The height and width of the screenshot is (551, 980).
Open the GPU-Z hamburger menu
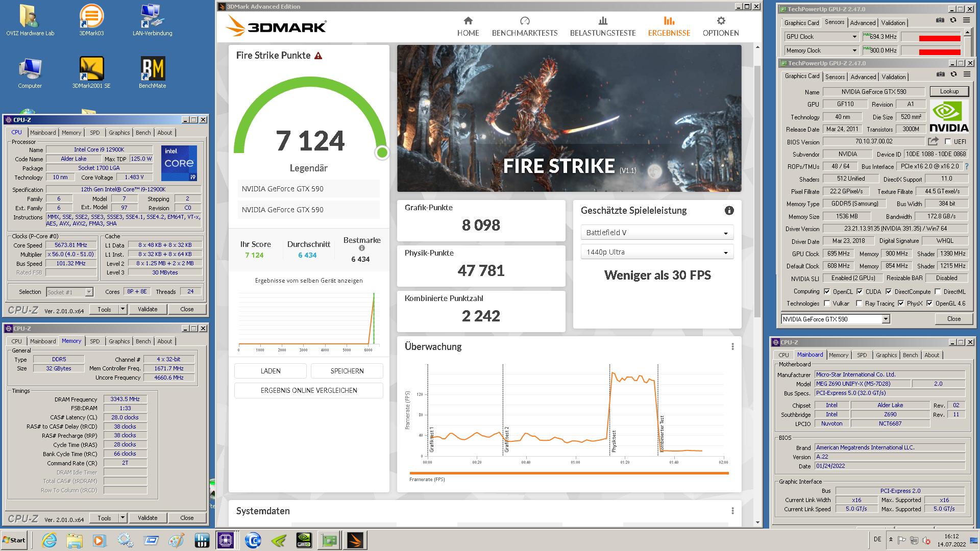click(967, 74)
